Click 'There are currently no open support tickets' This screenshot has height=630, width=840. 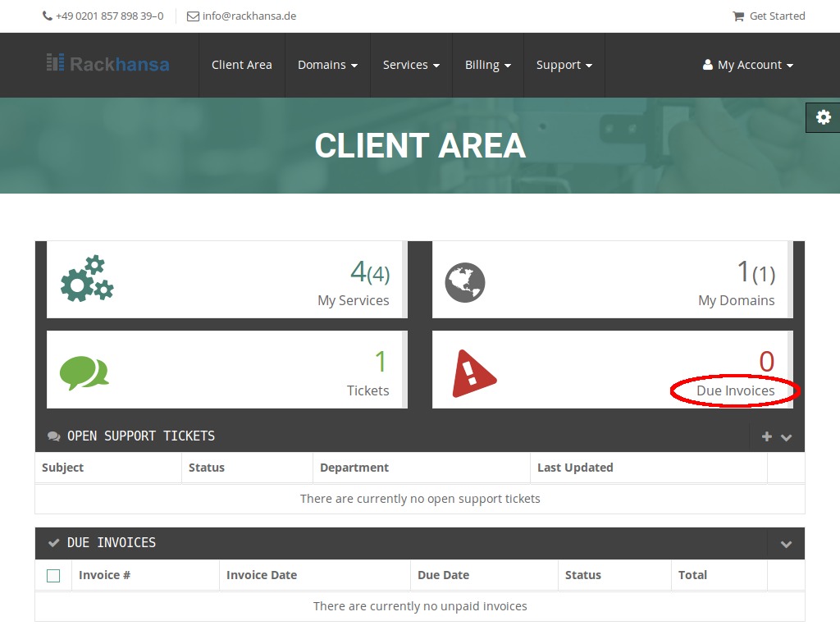pos(420,499)
